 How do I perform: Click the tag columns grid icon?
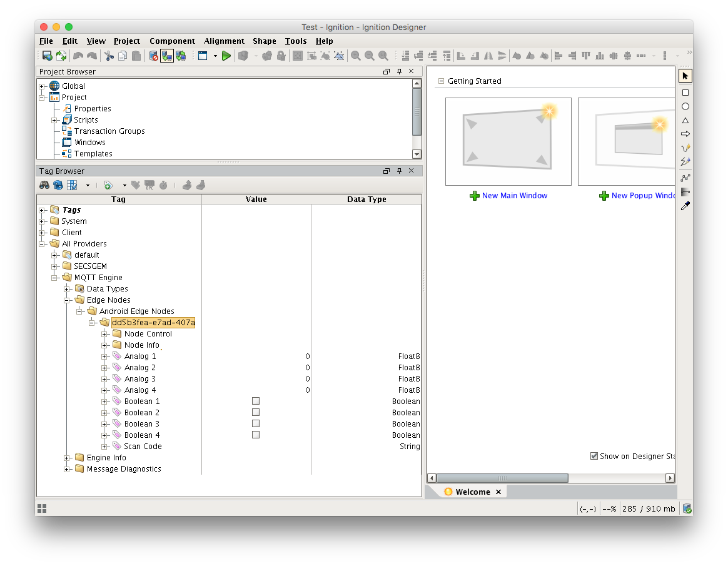pos(72,185)
